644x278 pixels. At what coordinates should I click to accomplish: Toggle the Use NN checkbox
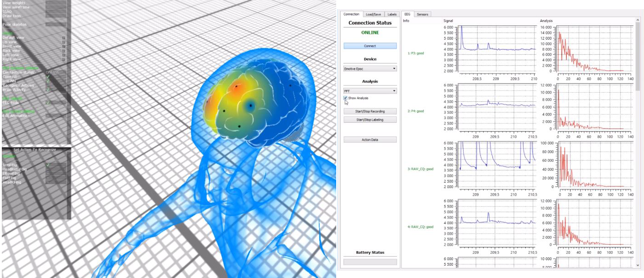[x=56, y=81]
